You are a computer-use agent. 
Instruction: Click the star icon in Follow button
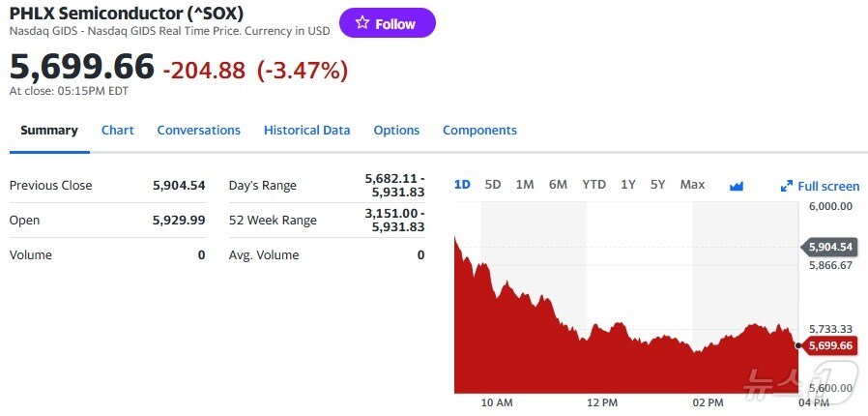[x=362, y=23]
